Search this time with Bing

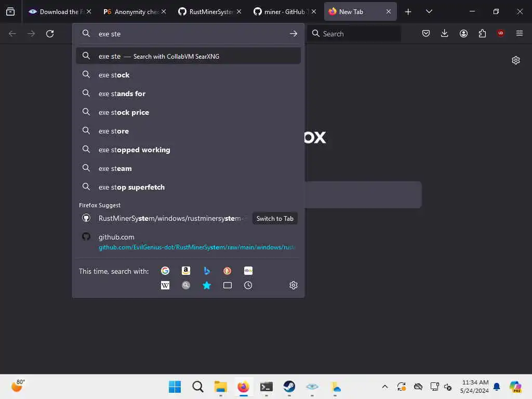(207, 271)
